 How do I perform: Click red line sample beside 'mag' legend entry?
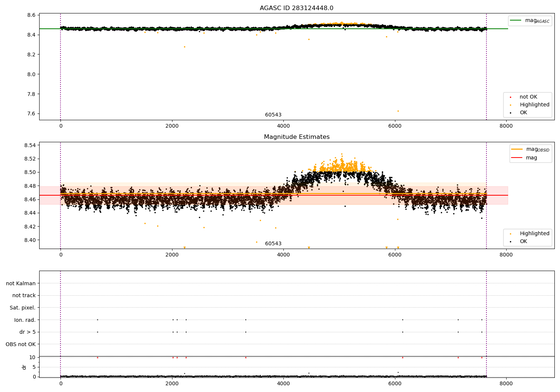(517, 158)
